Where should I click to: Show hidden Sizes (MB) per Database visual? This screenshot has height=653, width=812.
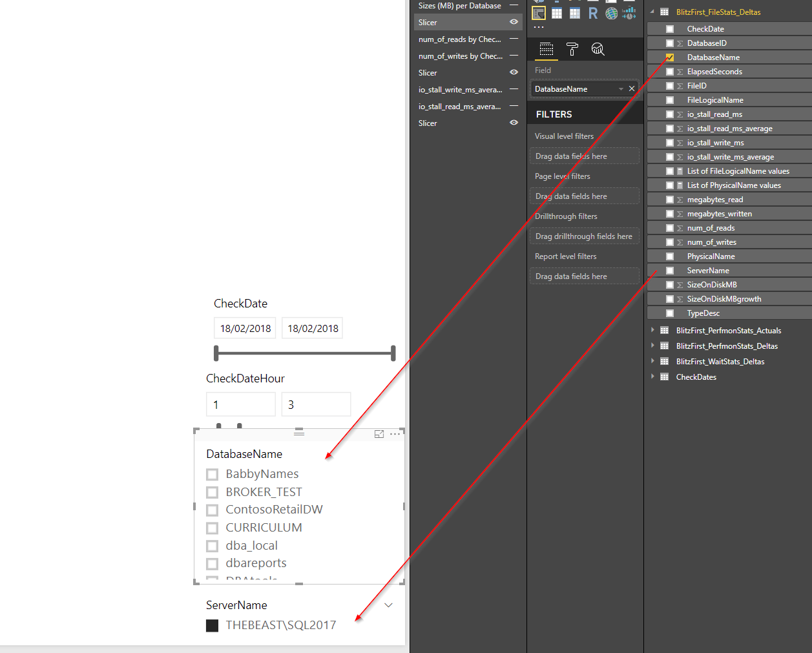[x=514, y=5]
